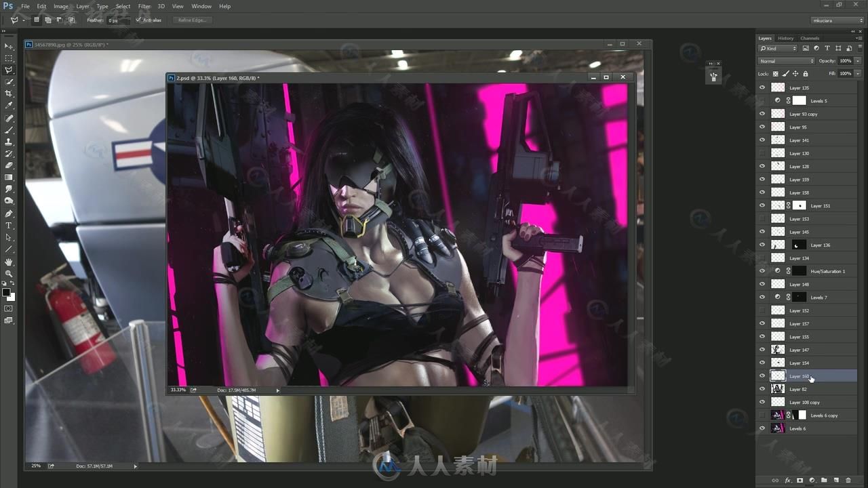Show Levels 6 copy visibility
This screenshot has height=488, width=868.
click(x=762, y=415)
